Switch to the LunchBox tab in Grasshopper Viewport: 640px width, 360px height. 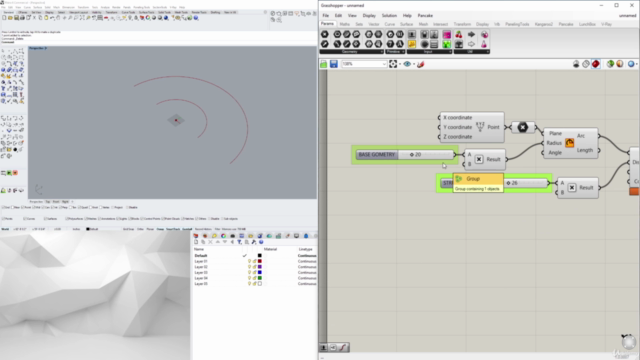[587, 24]
